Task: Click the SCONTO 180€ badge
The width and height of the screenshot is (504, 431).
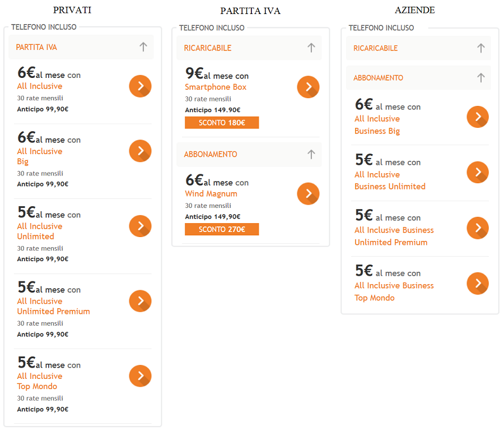Action: pyautogui.click(x=222, y=123)
